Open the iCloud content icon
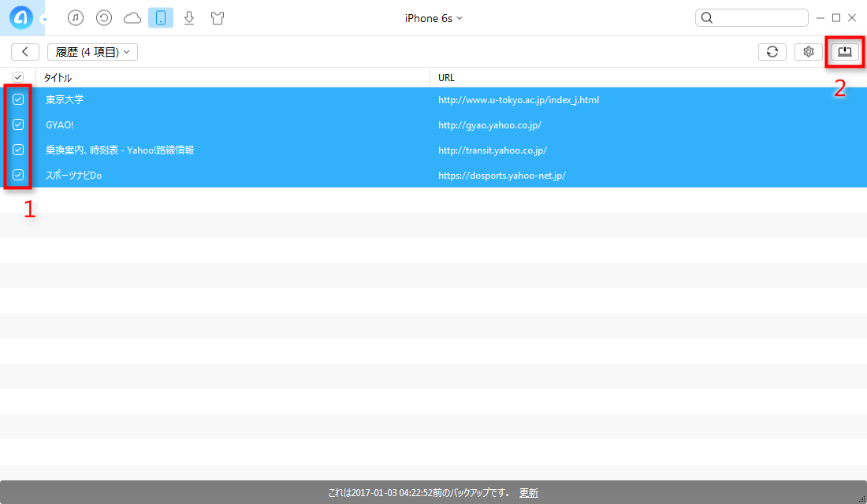This screenshot has width=867, height=504. point(132,18)
